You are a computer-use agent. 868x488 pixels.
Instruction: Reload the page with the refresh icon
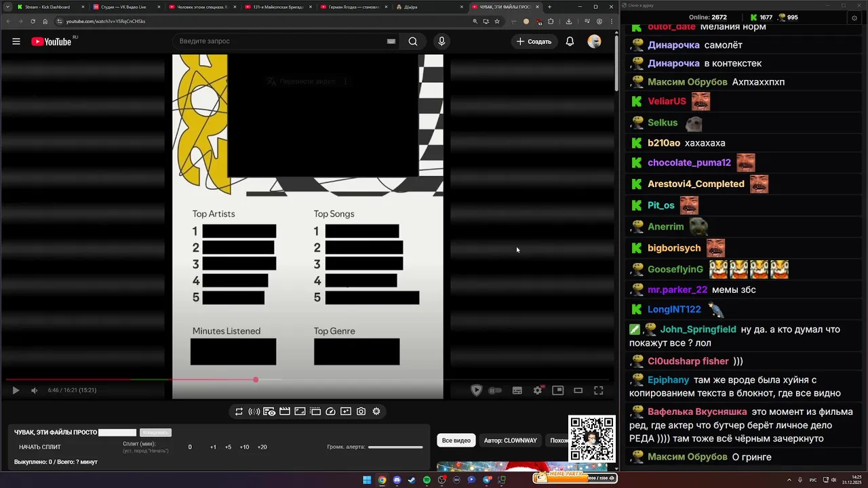pos(33,21)
